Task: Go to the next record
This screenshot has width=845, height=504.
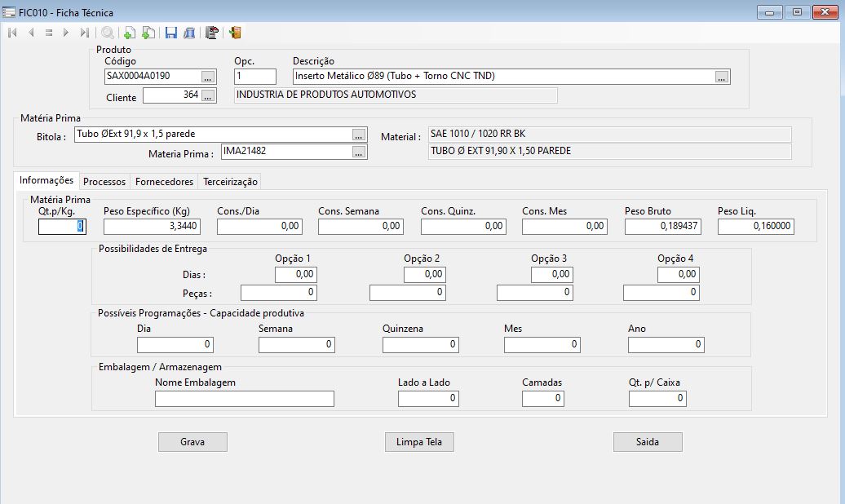Action: click(x=66, y=33)
